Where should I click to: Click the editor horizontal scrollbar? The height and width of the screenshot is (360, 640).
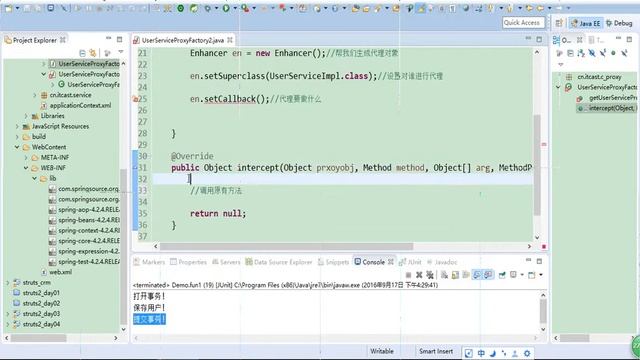coord(286,247)
